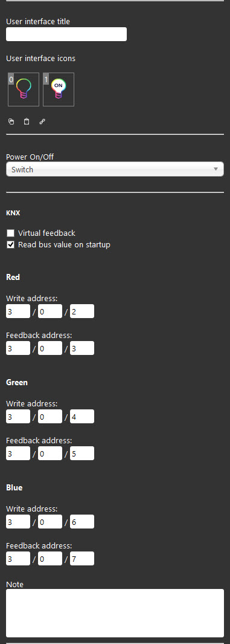Select the off-state lightbulb icon numbered 0
The image size is (230, 644).
(24, 89)
